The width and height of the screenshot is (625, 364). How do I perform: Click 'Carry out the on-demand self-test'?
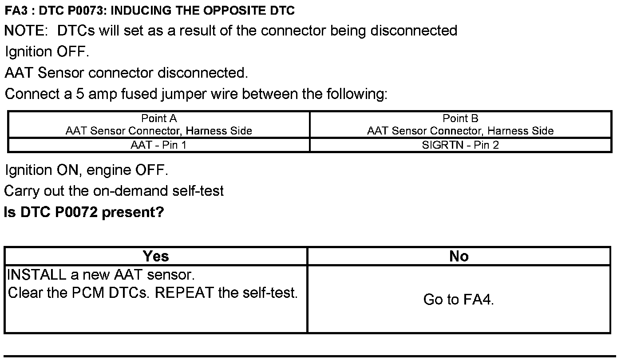tap(114, 191)
